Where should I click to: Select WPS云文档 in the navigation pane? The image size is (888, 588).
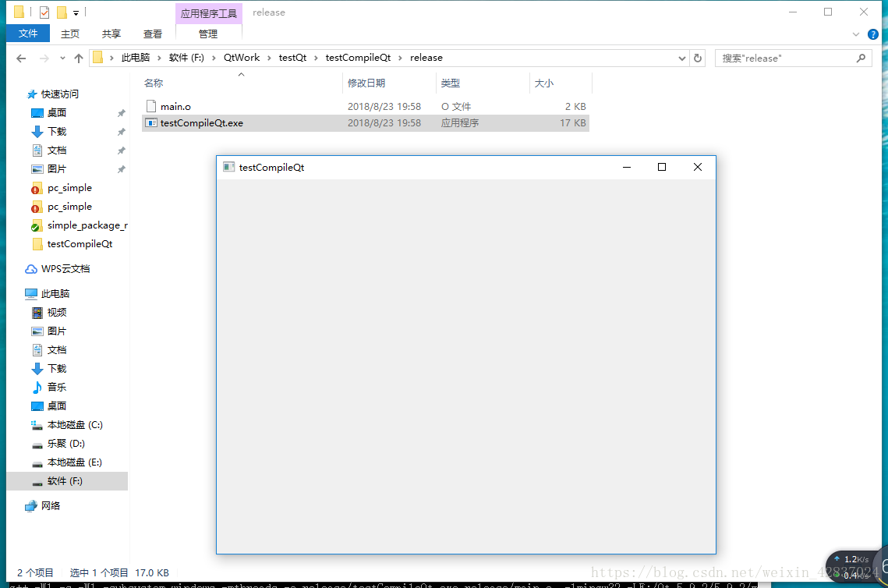[x=65, y=269]
